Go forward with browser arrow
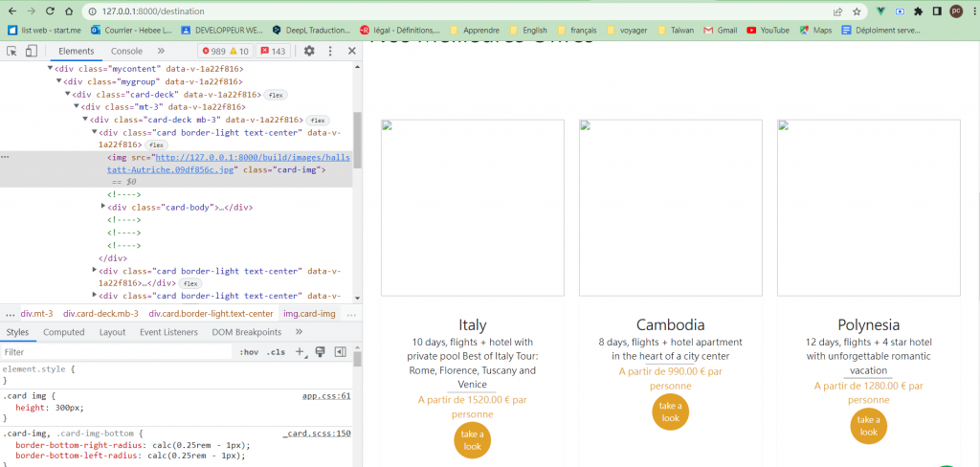The width and height of the screenshot is (980, 467). point(32,11)
